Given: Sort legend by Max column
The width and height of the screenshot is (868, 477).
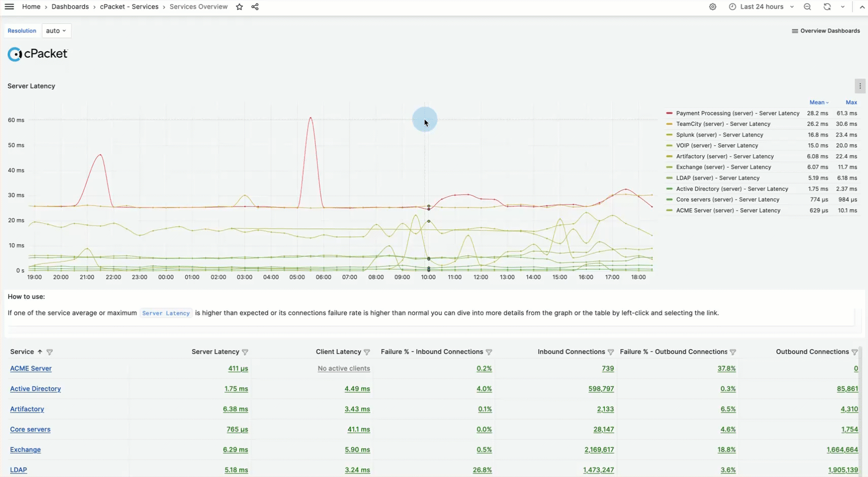Looking at the screenshot, I should [851, 103].
